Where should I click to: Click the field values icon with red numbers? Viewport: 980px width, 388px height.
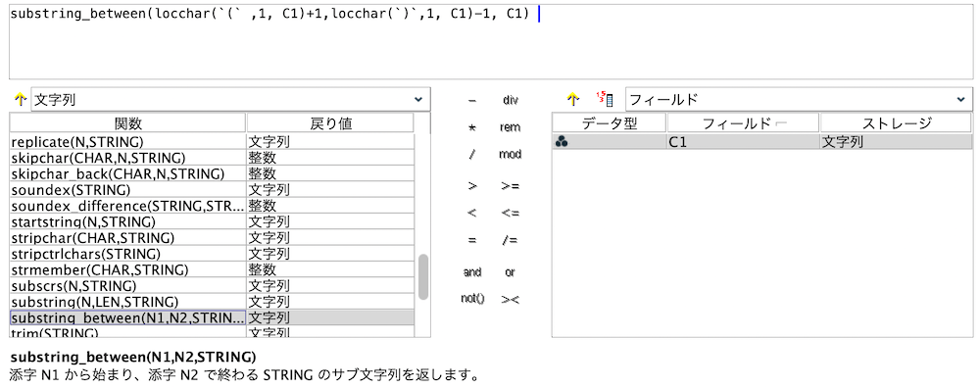pos(605,99)
